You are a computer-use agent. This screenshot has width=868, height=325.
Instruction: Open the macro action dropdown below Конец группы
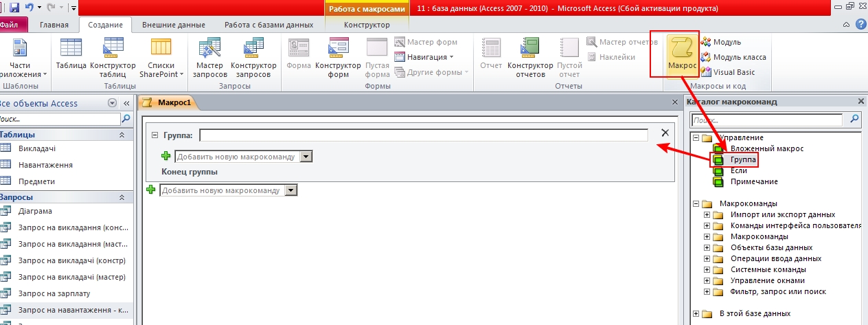coord(292,190)
